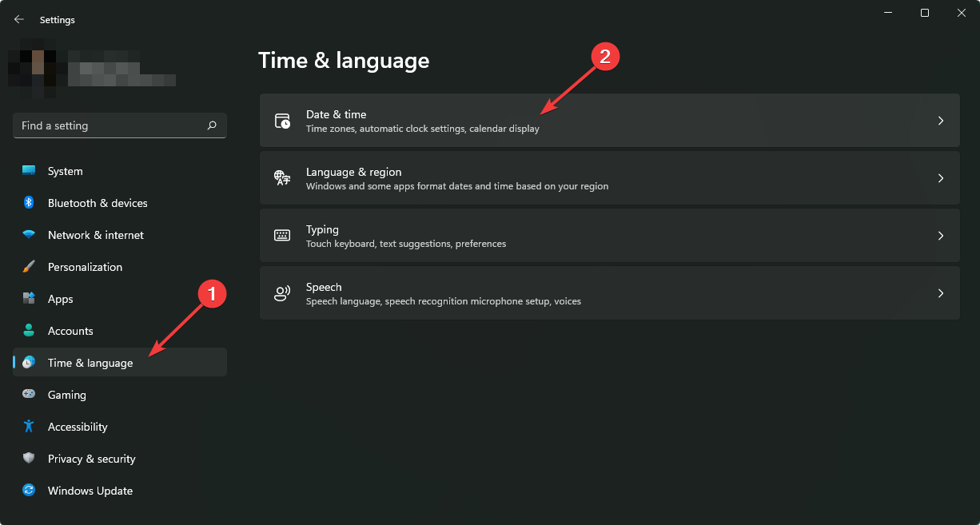Open Accounts settings category
Viewport: 980px width, 525px height.
click(120, 331)
